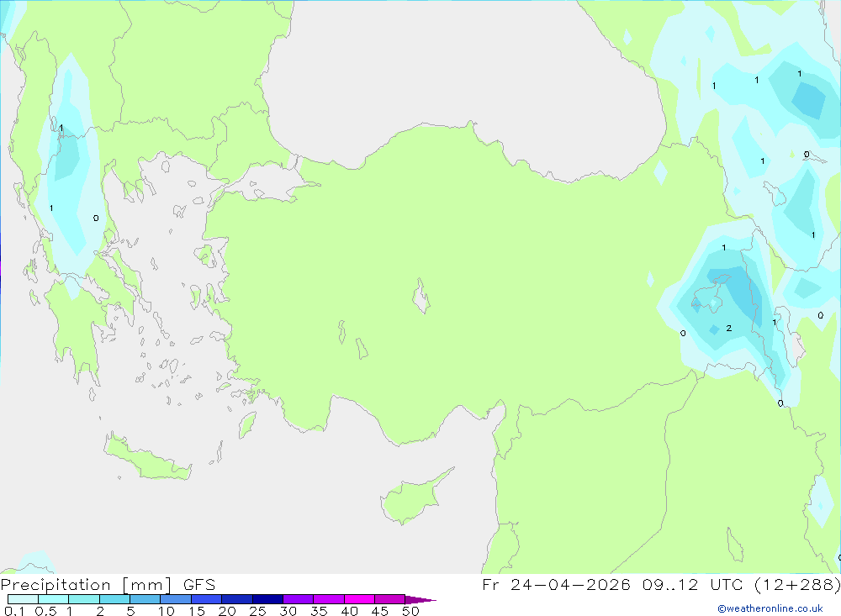
Task: Click the "GFS" model label
Action: (x=199, y=585)
